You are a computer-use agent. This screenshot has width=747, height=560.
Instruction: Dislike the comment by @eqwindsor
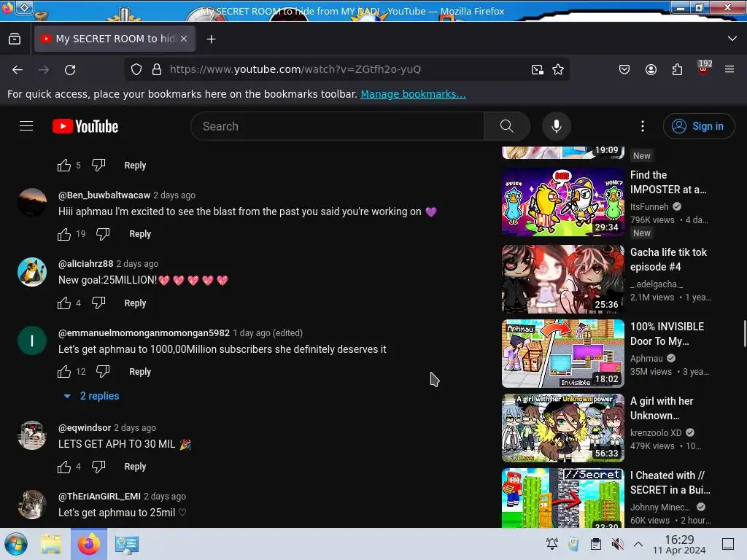point(98,466)
